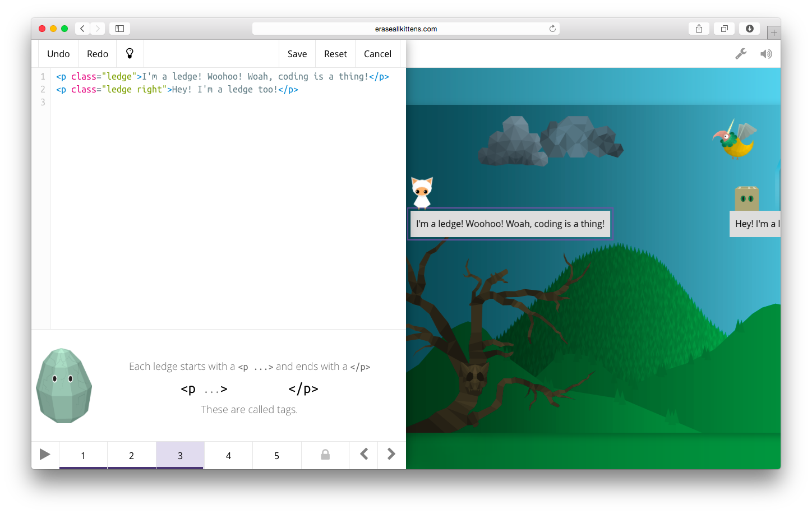Click the skull carved in the tree
Image resolution: width=812 pixels, height=514 pixels.
tap(474, 378)
